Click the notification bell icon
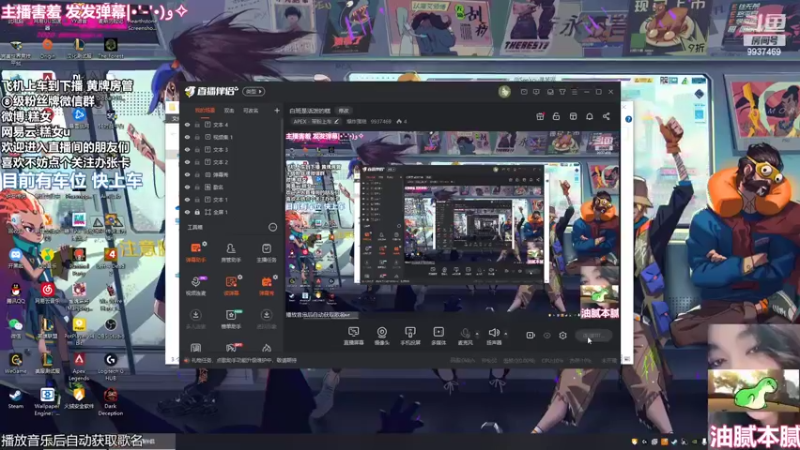Viewport: 800px width, 450px height. pyautogui.click(x=589, y=116)
